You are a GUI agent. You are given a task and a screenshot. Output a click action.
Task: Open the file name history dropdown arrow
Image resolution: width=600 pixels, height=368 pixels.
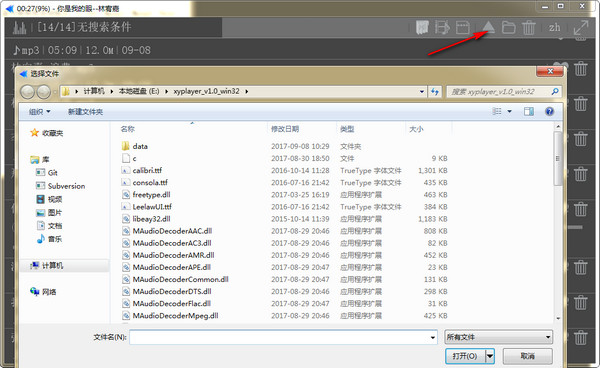click(x=432, y=337)
